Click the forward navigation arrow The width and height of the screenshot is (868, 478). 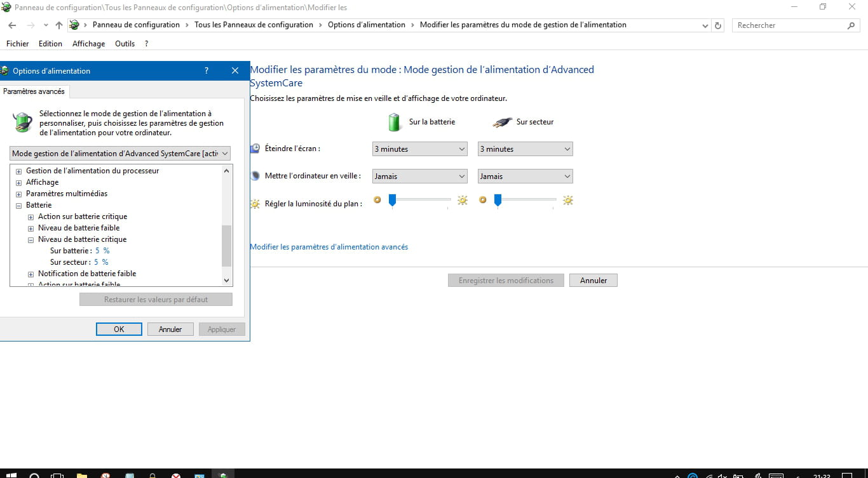point(30,25)
